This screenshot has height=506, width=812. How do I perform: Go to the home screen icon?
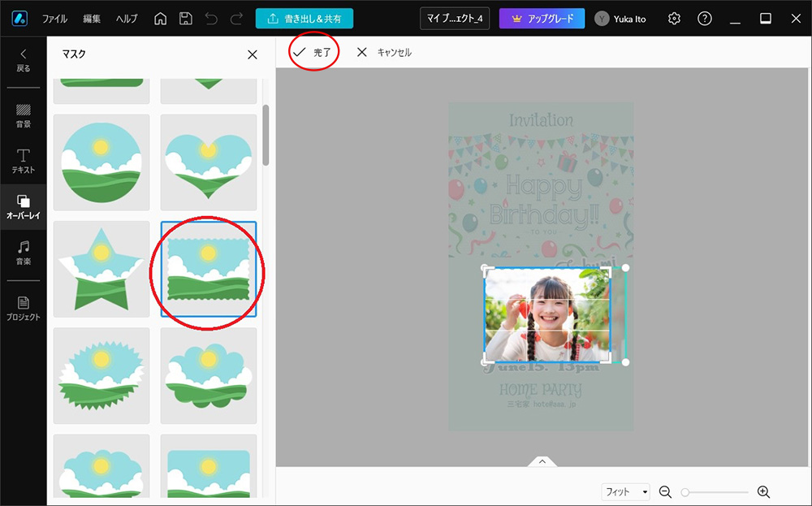coord(161,19)
